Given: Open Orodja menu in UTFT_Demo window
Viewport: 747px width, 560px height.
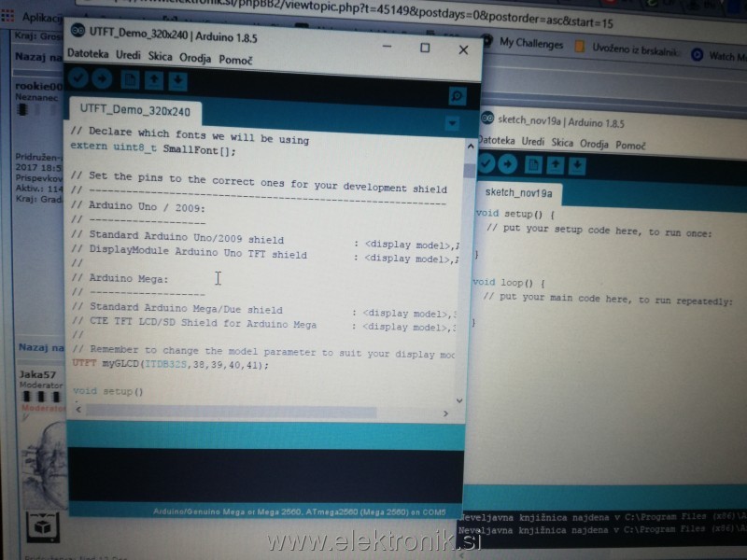Looking at the screenshot, I should [194, 58].
